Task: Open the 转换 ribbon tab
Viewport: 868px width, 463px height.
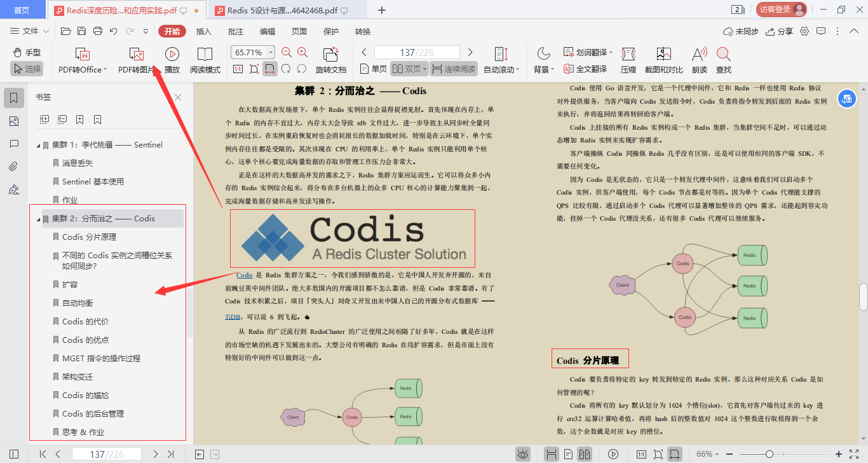Action: (363, 31)
